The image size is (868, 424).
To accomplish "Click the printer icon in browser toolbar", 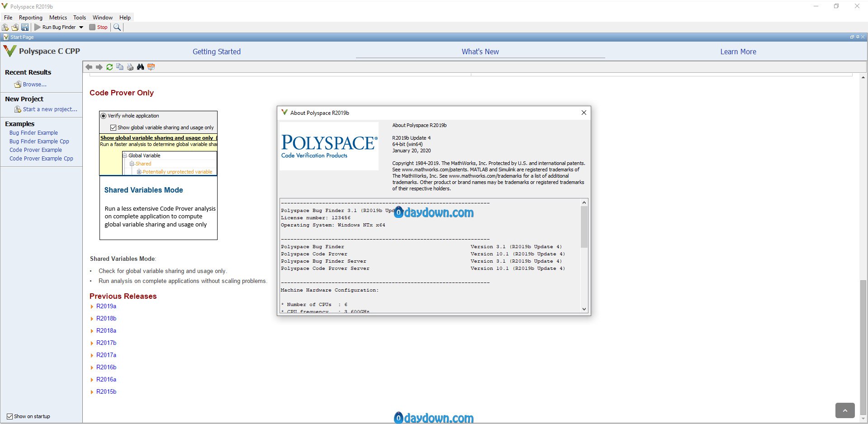I will (130, 67).
